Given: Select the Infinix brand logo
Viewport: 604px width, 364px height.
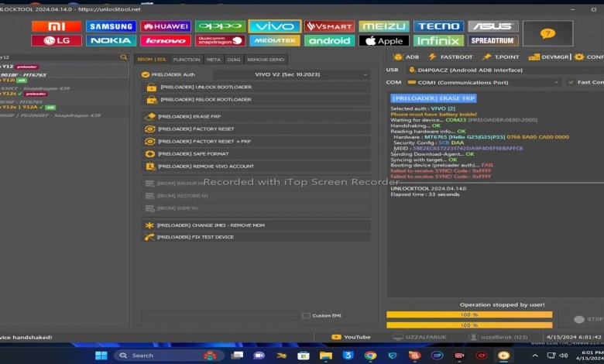Looking at the screenshot, I should coord(439,40).
